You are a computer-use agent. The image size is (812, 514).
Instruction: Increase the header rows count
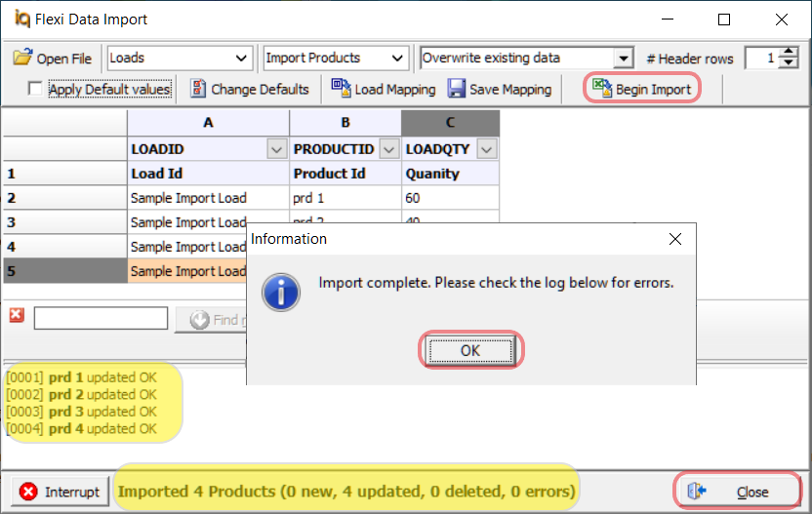click(x=789, y=53)
